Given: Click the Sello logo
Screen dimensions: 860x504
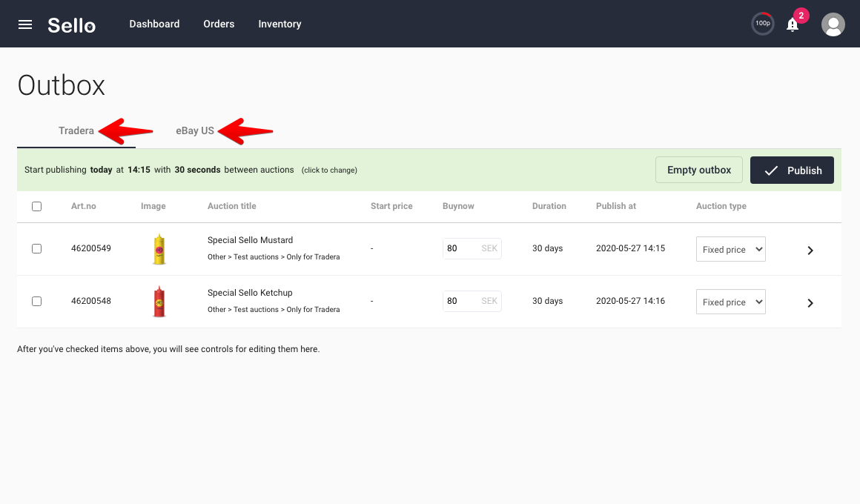Looking at the screenshot, I should point(71,24).
